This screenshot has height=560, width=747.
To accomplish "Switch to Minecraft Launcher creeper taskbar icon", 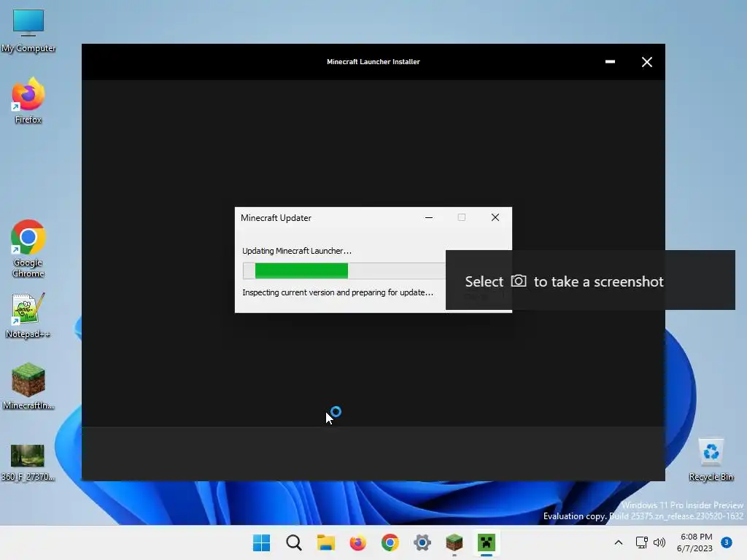I will (x=487, y=542).
